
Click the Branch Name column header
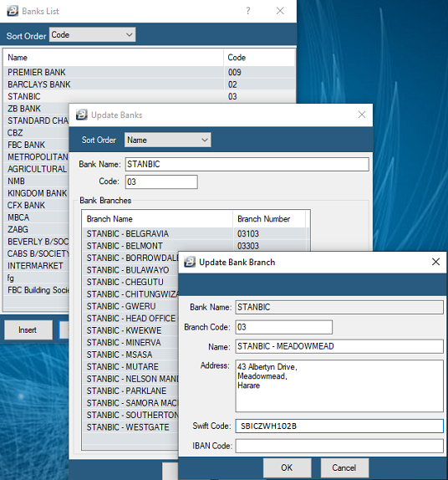pyautogui.click(x=157, y=219)
